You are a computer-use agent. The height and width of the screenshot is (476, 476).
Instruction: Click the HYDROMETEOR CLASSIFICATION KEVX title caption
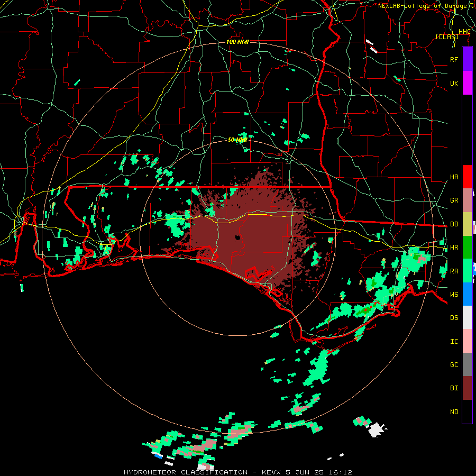238,472
